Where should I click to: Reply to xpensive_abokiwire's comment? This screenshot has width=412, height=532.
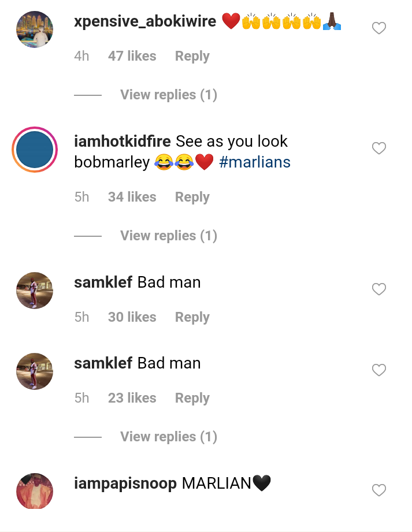192,56
